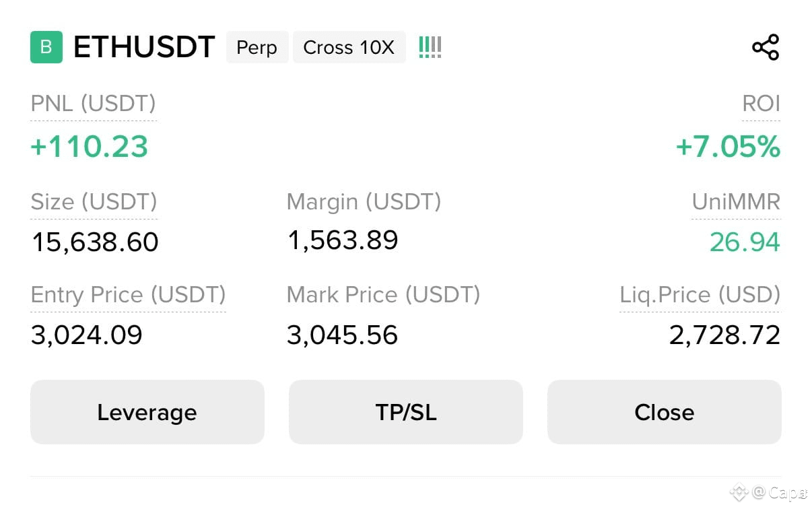Show UniMMR label explanation
Screen dimensions: 812x509
736,201
